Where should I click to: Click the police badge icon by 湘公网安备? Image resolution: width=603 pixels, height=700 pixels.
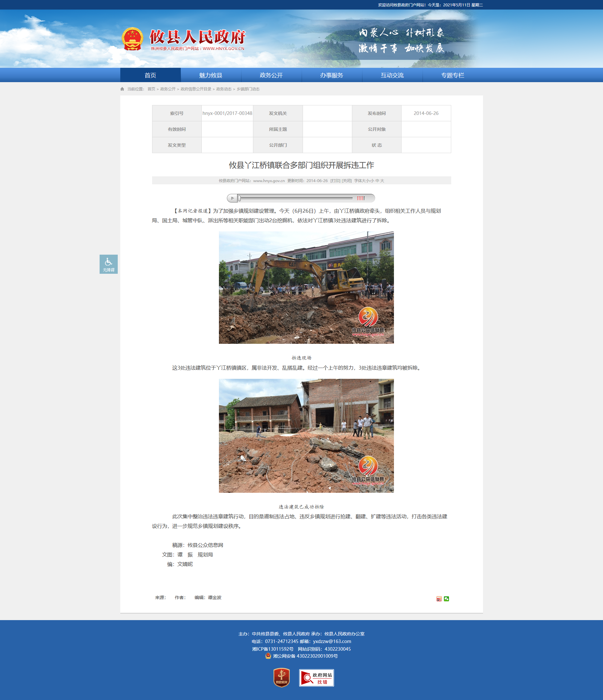[x=268, y=656]
